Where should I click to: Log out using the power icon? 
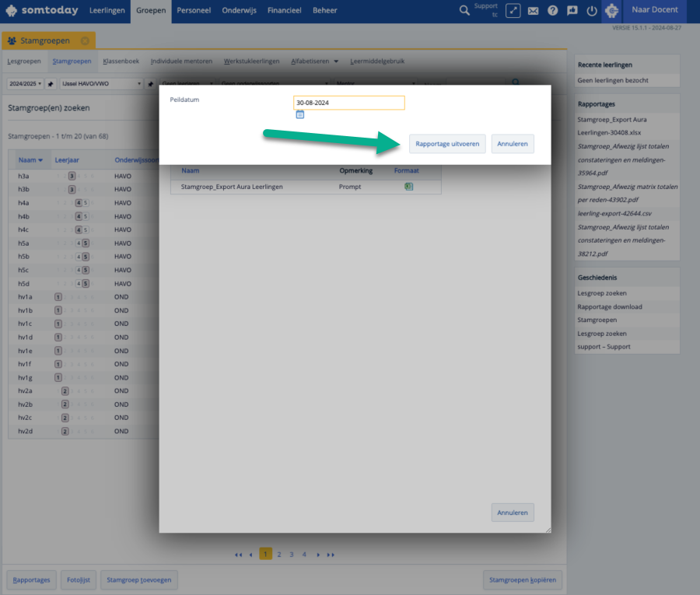click(x=592, y=11)
